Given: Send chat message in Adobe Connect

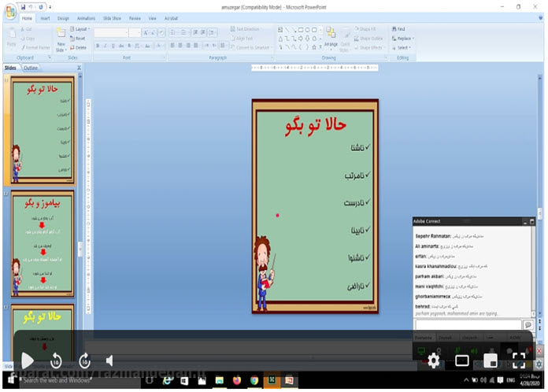Looking at the screenshot, I should tap(528, 325).
